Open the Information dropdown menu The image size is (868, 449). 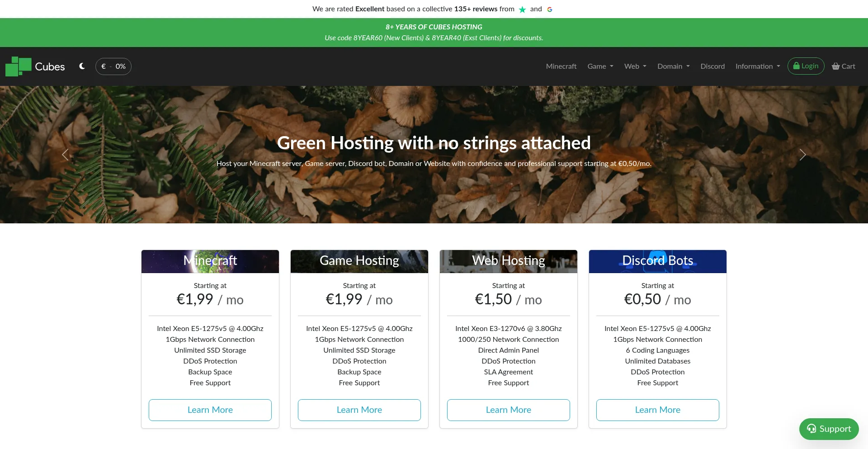tap(757, 66)
